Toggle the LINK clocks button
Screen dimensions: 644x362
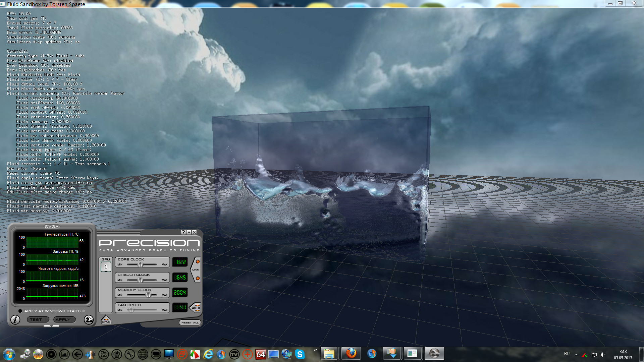[196, 269]
